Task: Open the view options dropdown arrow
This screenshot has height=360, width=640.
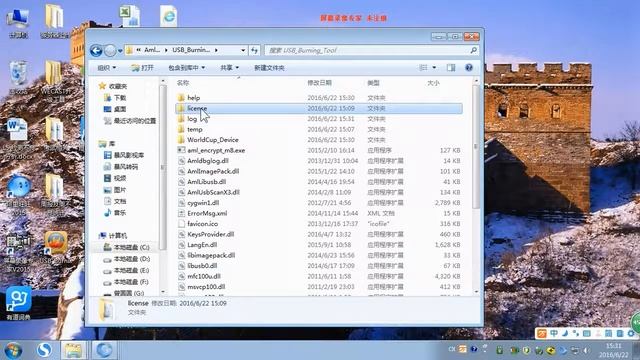Action: click(434, 67)
